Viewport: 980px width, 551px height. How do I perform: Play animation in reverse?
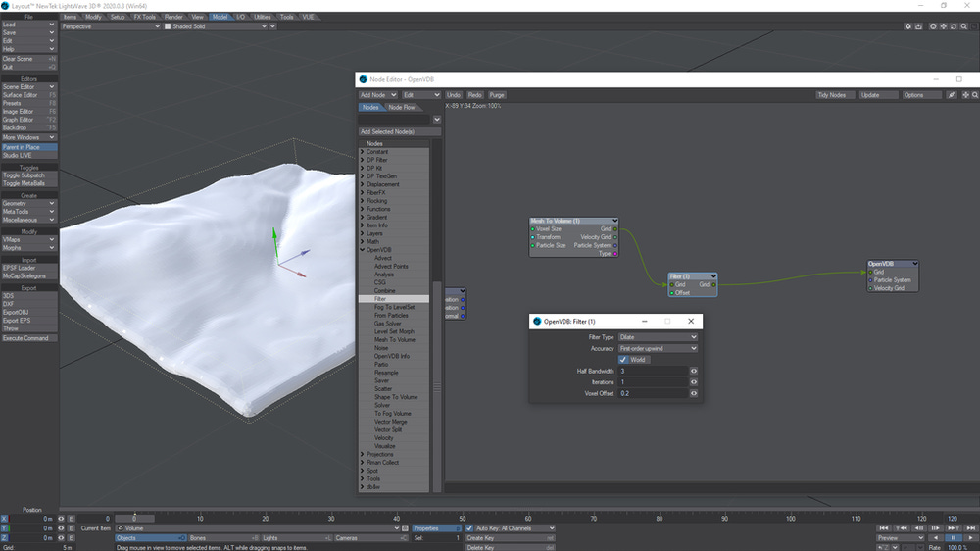(x=936, y=538)
